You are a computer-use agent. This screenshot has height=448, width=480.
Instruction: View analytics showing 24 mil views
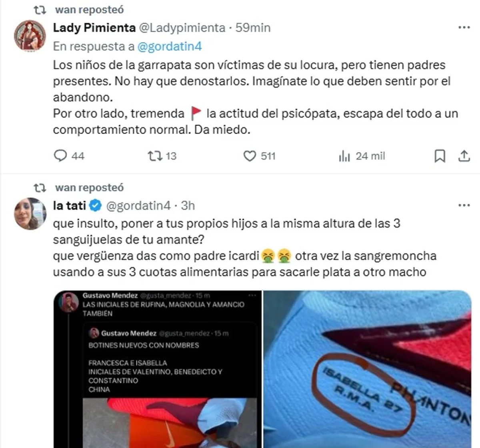click(x=362, y=156)
